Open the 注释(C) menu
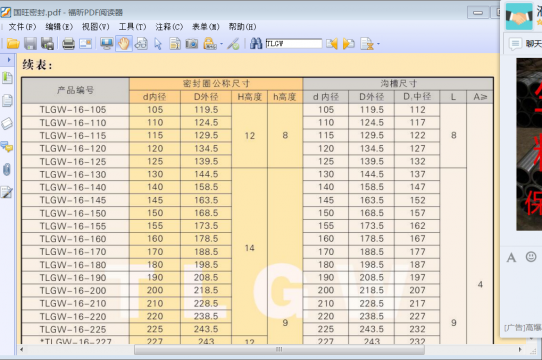Image resolution: width=542 pixels, height=360 pixels. [x=169, y=27]
